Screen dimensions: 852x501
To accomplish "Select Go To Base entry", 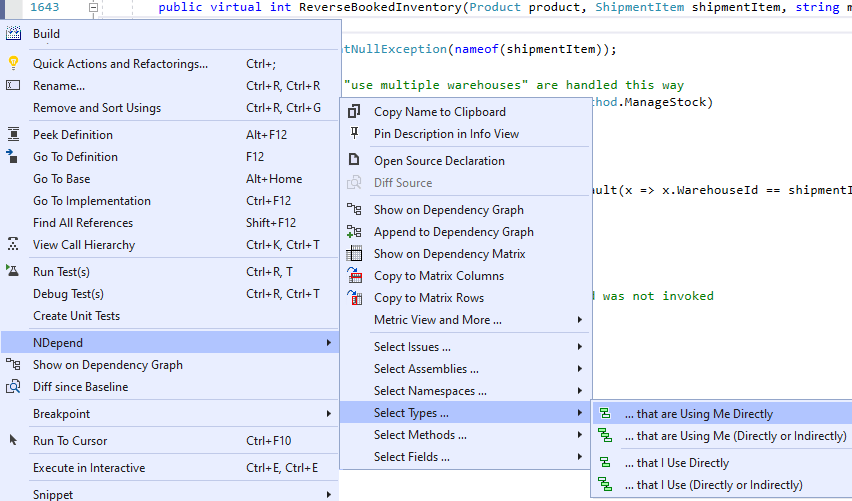I will [x=170, y=178].
